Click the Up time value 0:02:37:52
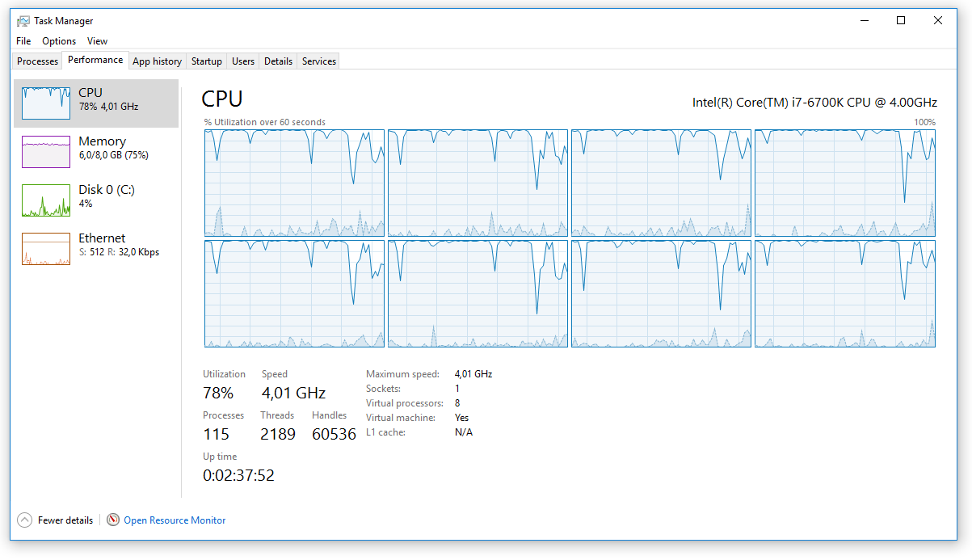This screenshot has width=972, height=560. 238,476
